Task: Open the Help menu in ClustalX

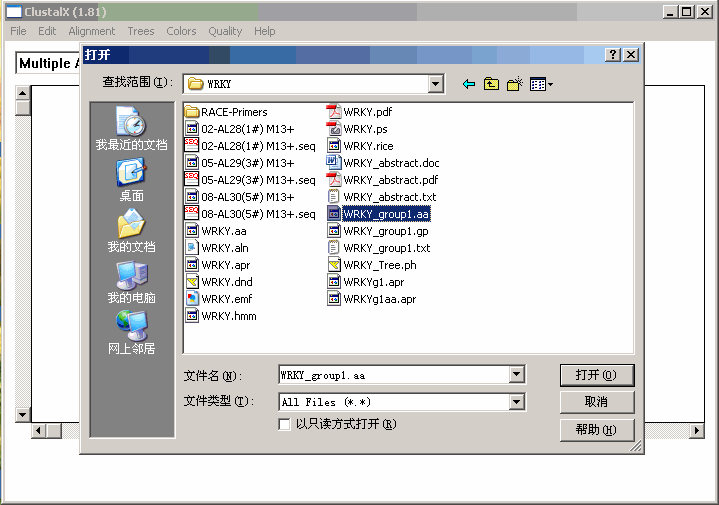Action: coord(265,31)
